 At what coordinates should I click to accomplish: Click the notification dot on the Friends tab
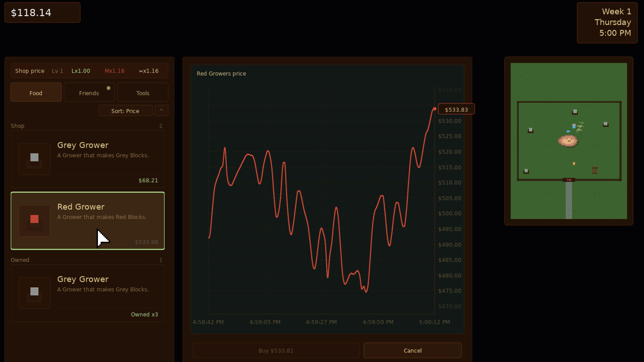coord(108,88)
